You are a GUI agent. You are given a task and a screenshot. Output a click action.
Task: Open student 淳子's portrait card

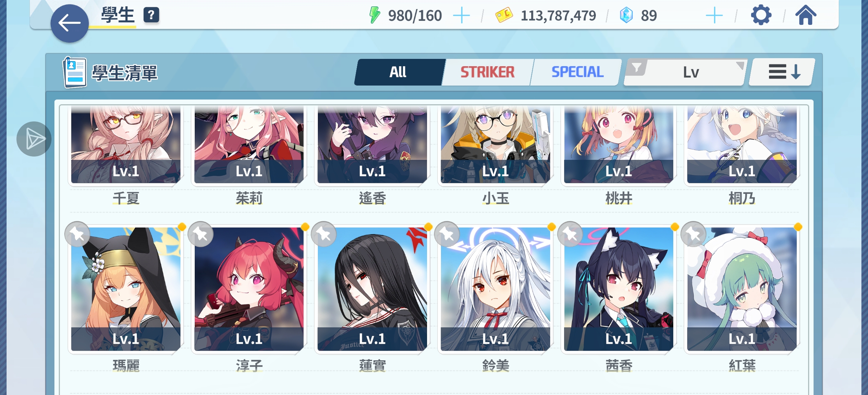249,289
